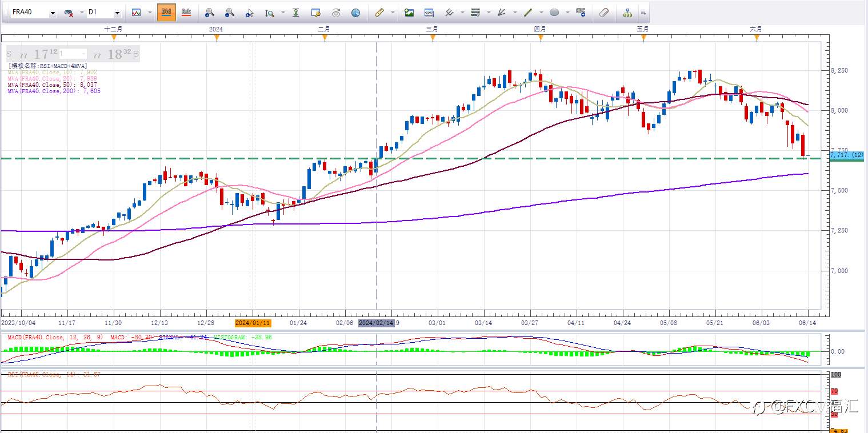Click the 7,717 current price tag
This screenshot has width=868, height=433.
click(x=846, y=155)
